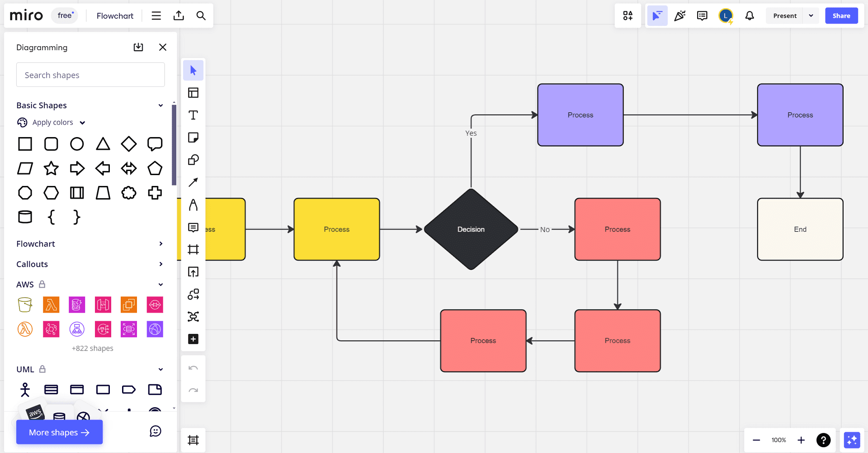Screen dimensions: 868x453
Task: Open the Shapes tool
Action: pos(193,160)
